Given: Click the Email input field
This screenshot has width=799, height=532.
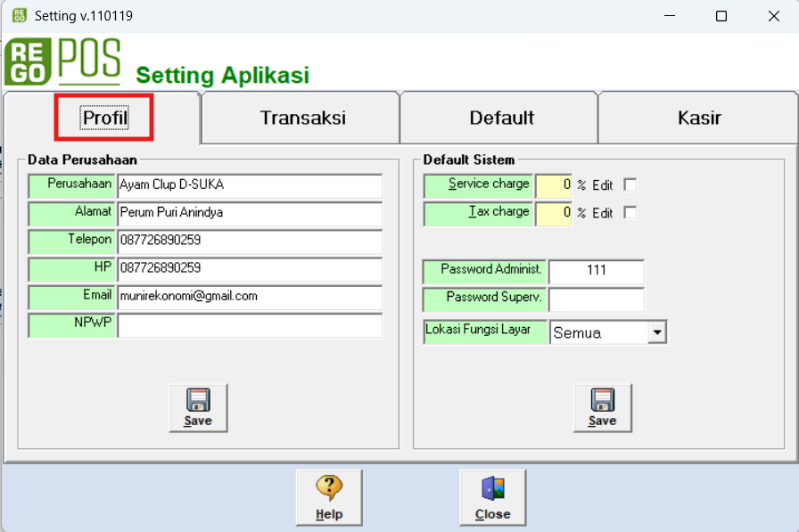Looking at the screenshot, I should click(249, 297).
